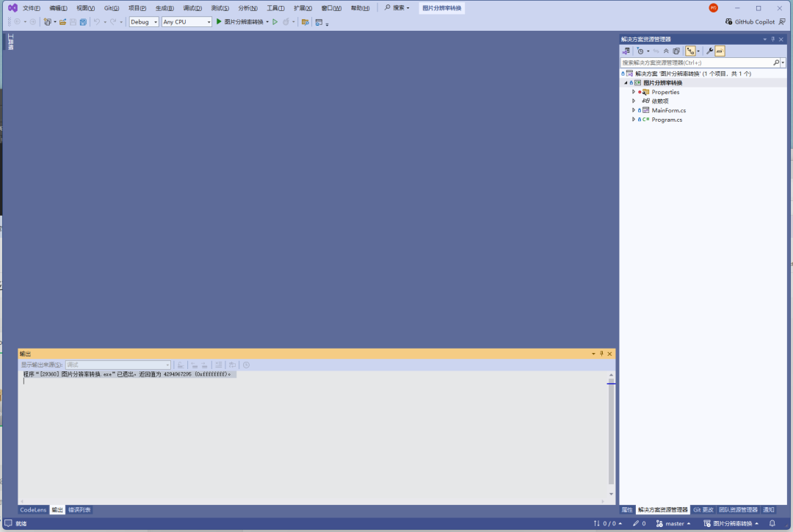Open the New Project toolbar icon
The height and width of the screenshot is (532, 793).
point(47,22)
